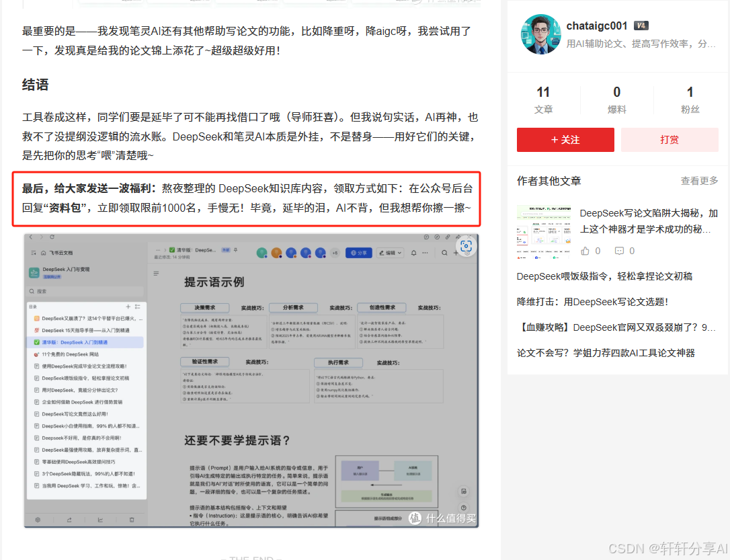Click the 还要不要学提示语？ heading
Viewport: 730px width, 560px height.
point(237,440)
